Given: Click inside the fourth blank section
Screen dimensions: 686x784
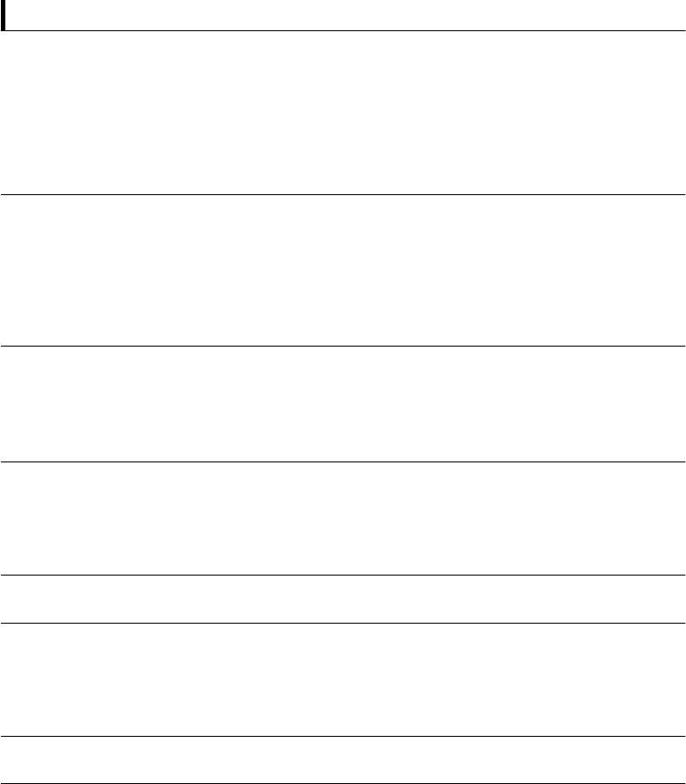Looking at the screenshot, I should coord(343,518).
